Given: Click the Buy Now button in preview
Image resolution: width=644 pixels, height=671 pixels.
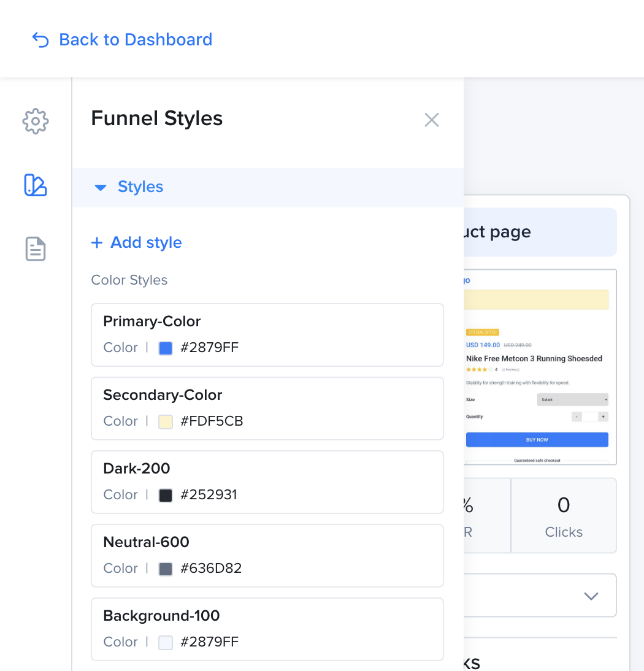Looking at the screenshot, I should (537, 440).
